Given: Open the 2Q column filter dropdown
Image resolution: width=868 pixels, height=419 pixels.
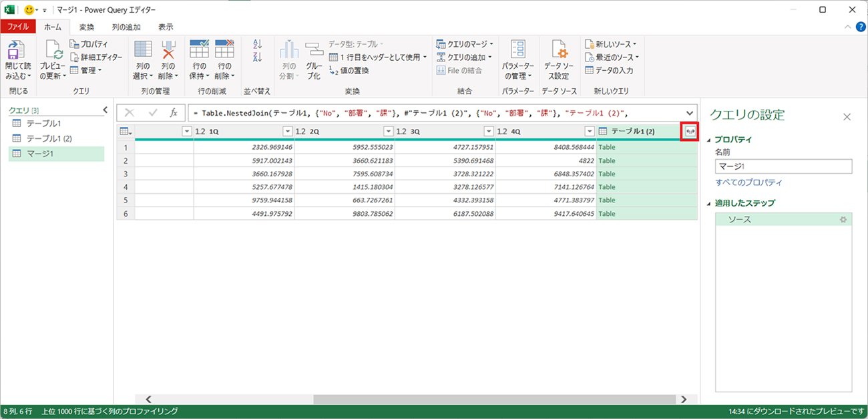Looking at the screenshot, I should pos(389,132).
